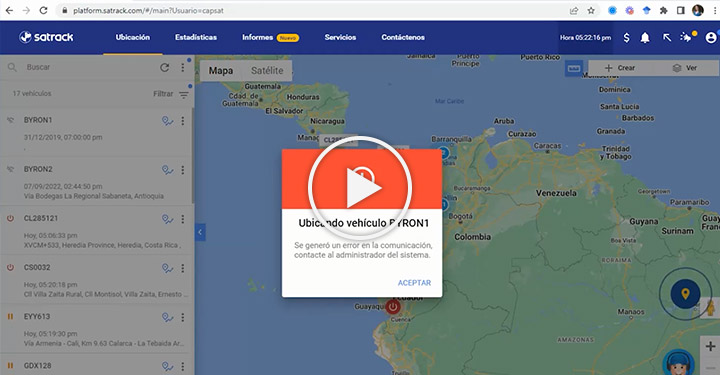This screenshot has width=720, height=375.
Task: Click the Crear button on map
Action: (619, 68)
